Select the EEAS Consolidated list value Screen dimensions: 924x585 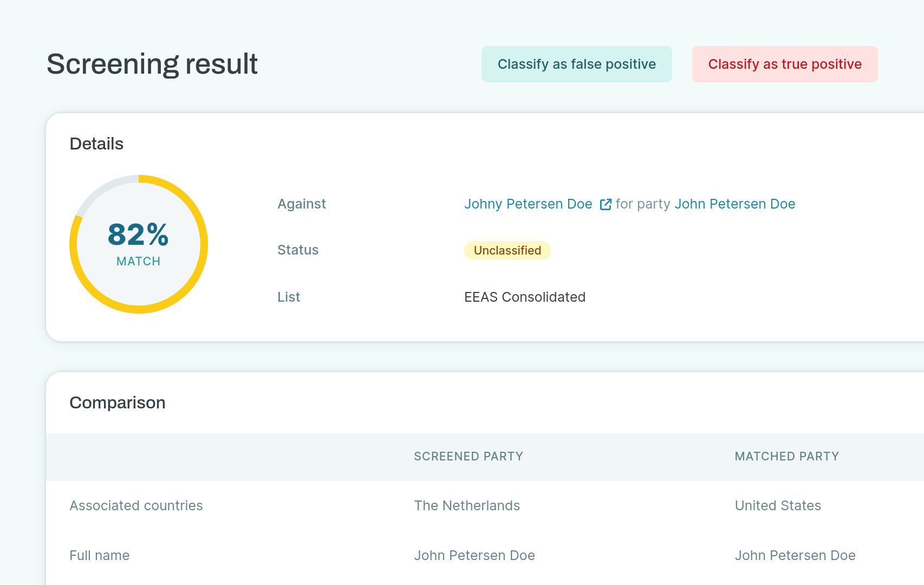click(525, 297)
